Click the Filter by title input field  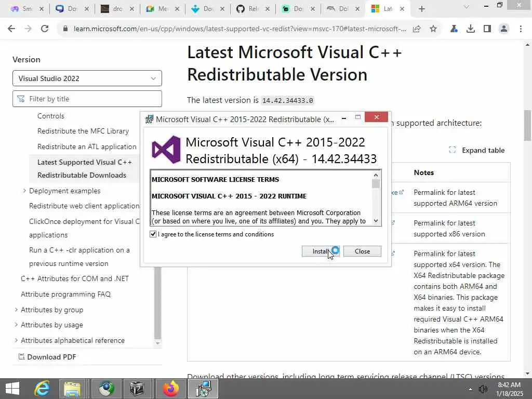tap(87, 99)
